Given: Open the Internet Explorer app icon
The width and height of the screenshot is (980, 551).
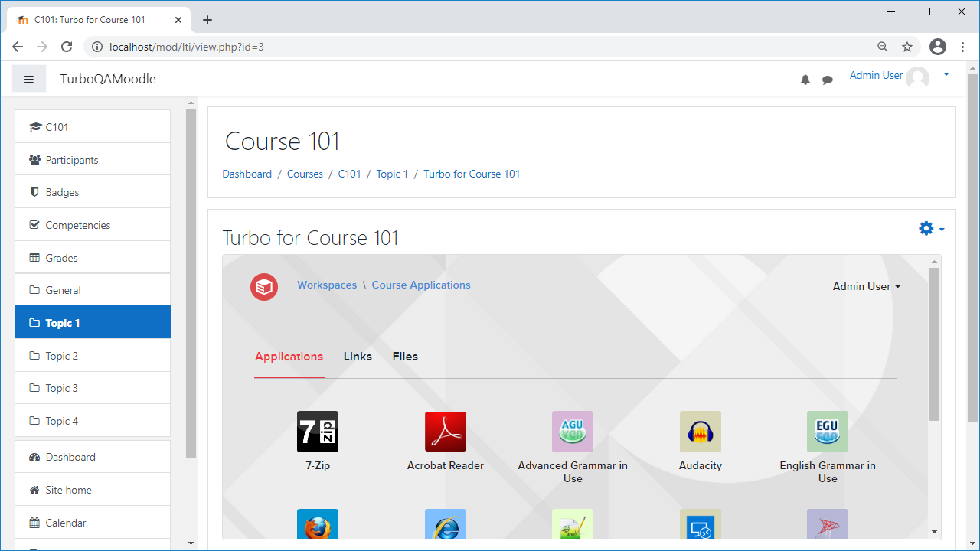Looking at the screenshot, I should coord(445,524).
